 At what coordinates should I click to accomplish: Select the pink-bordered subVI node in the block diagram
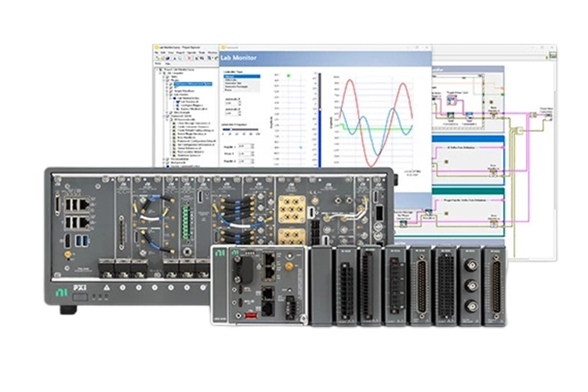pyautogui.click(x=452, y=100)
